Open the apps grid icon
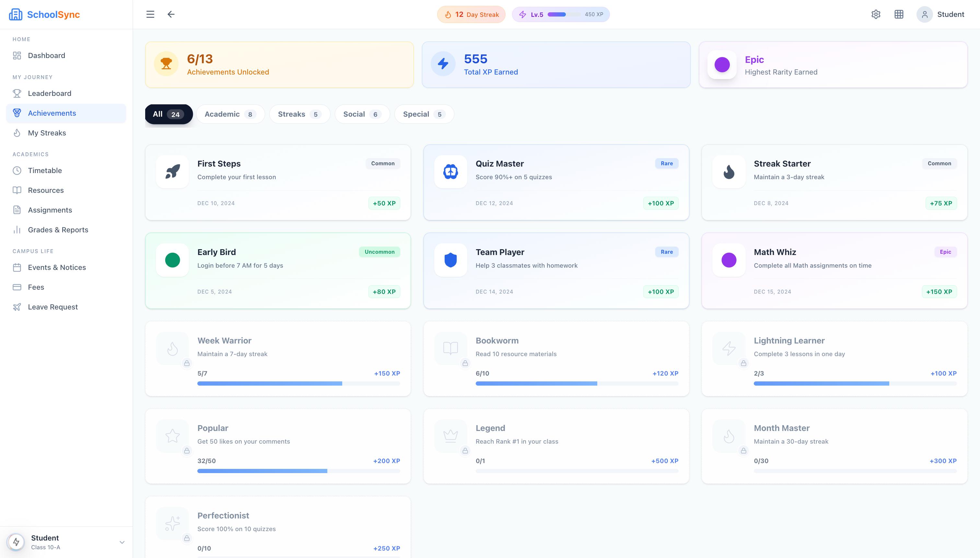 (899, 15)
